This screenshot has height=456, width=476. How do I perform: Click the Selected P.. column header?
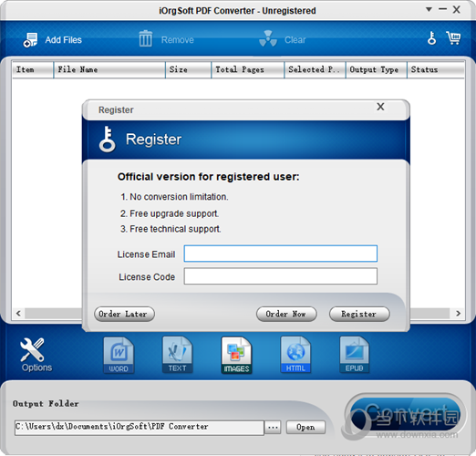coord(315,69)
